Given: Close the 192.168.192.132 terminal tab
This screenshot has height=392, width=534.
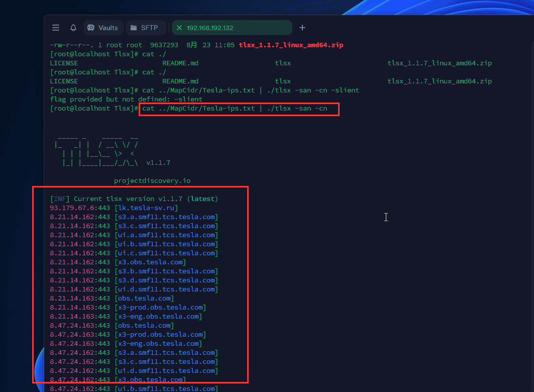Looking at the screenshot, I should coord(179,28).
